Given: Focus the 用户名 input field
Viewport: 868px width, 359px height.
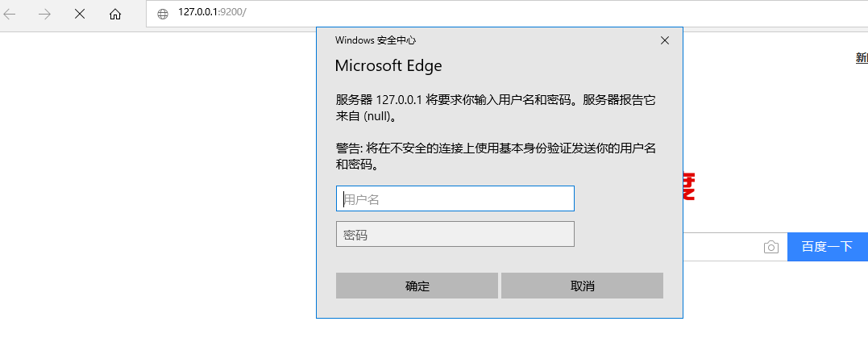Looking at the screenshot, I should coord(455,198).
